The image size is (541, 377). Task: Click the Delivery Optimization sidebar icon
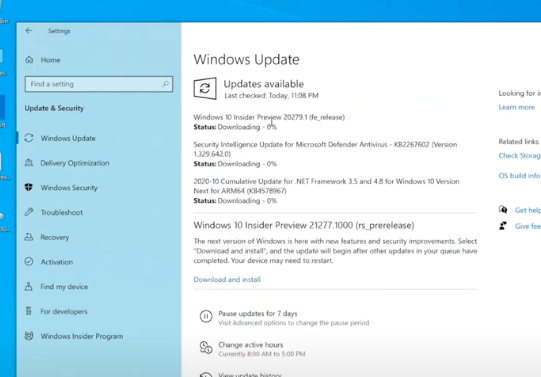pos(29,163)
